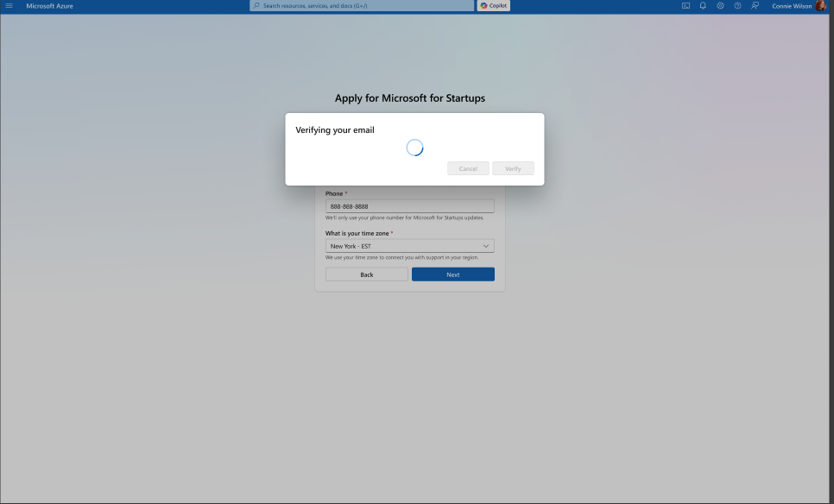This screenshot has height=504, width=834.
Task: Click the Phone number input field
Action: tap(409, 206)
